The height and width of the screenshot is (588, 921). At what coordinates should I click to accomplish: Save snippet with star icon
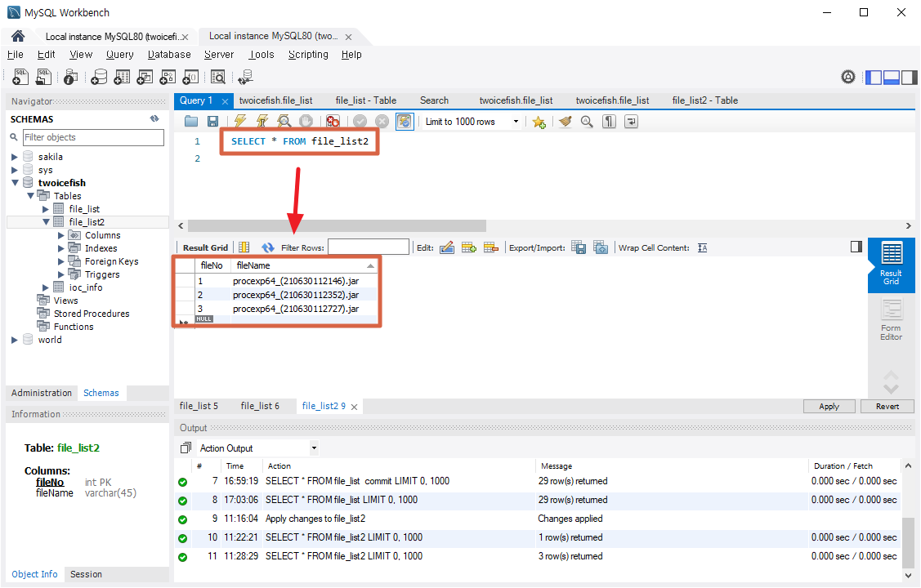pos(539,122)
